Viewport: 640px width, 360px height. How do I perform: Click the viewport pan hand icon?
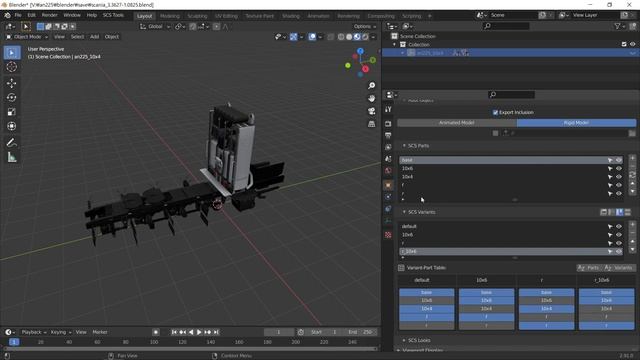point(371,98)
